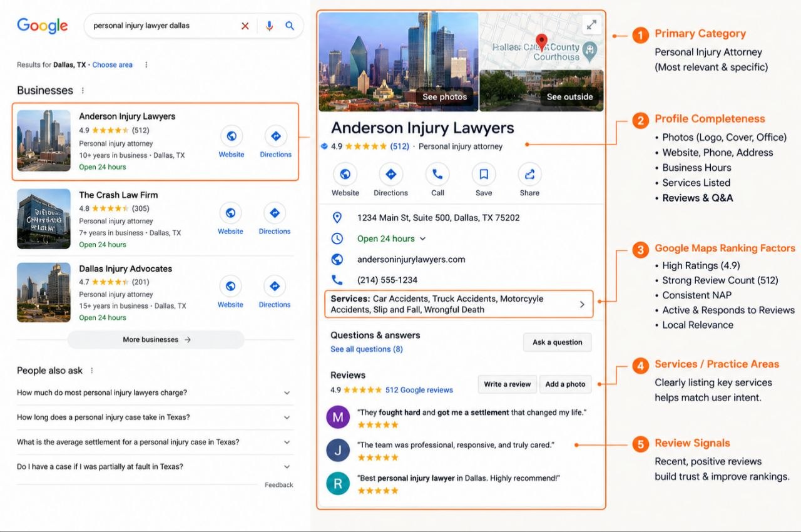Start voice search with microphone icon
This screenshot has height=532, width=801.
coord(269,26)
